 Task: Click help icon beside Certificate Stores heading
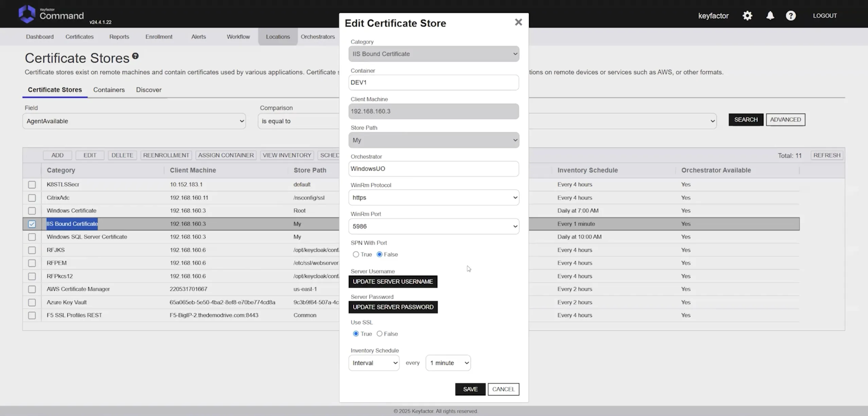point(135,56)
